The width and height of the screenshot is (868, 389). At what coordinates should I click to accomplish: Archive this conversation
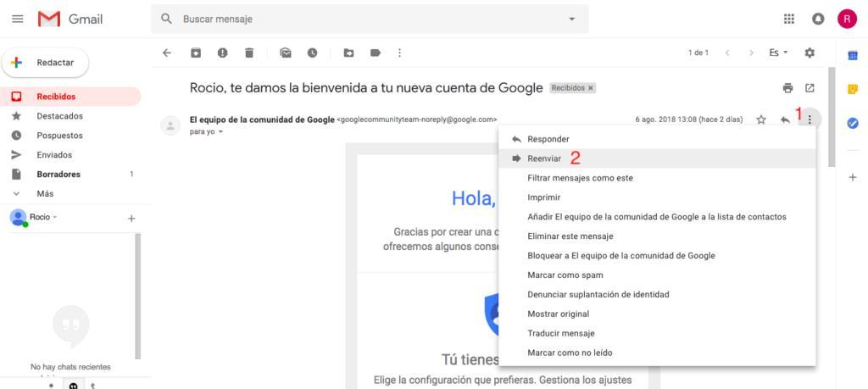(196, 53)
